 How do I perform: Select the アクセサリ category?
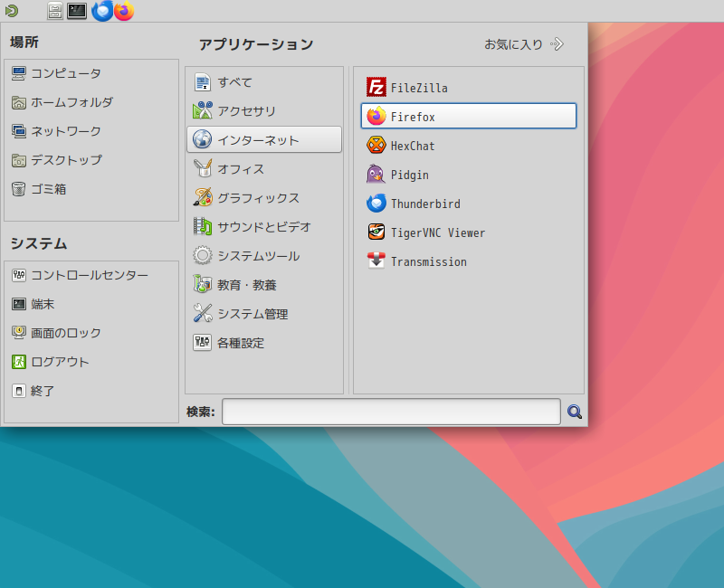point(264,110)
